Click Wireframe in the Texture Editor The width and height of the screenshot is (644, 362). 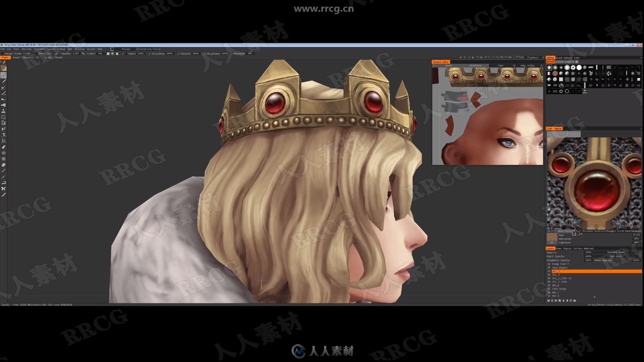(476, 65)
